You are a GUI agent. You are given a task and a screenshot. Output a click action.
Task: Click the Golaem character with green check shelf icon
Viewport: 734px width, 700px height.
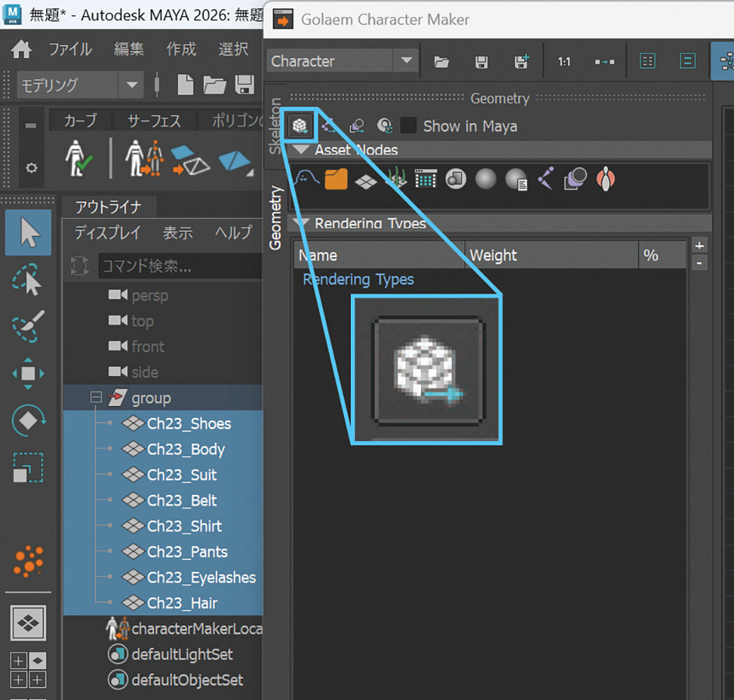(78, 159)
